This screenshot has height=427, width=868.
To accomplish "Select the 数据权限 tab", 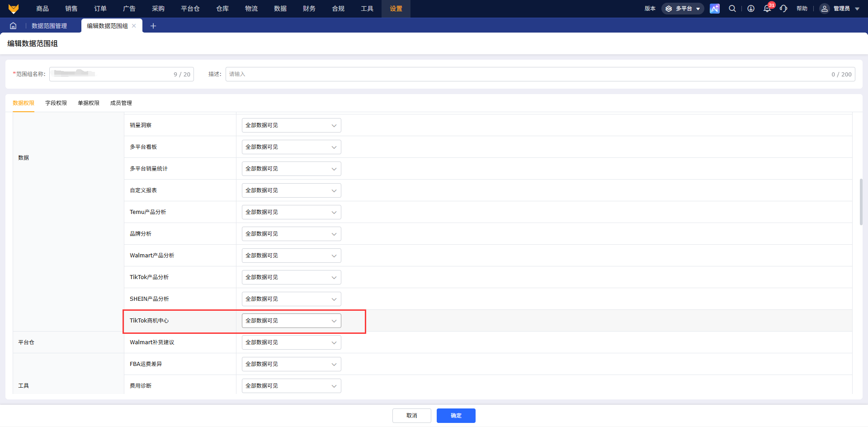I will coord(24,103).
